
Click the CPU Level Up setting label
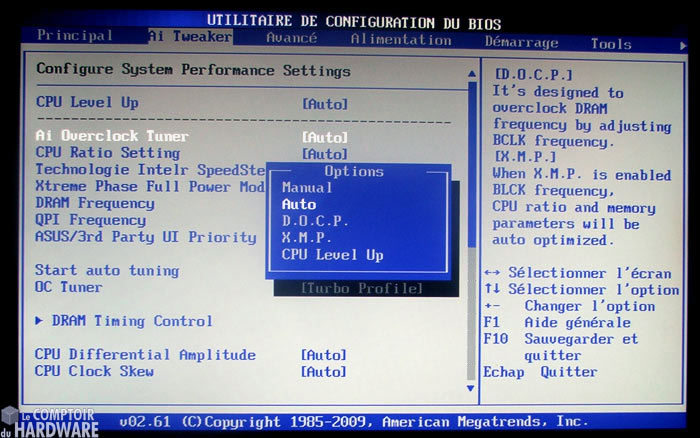(87, 102)
